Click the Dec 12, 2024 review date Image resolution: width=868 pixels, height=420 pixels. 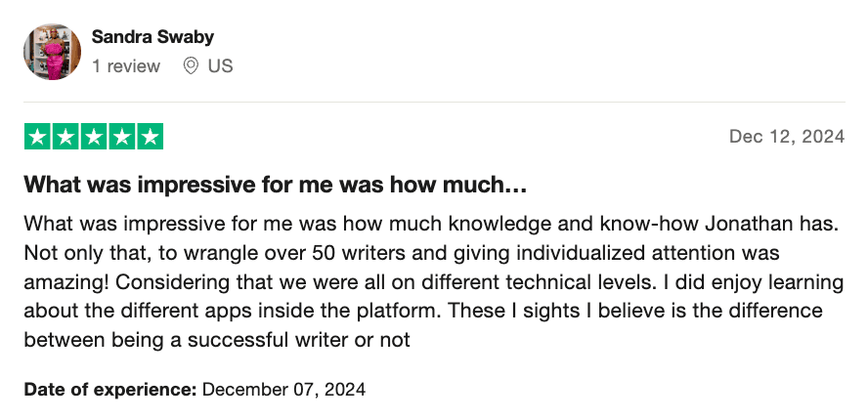click(x=786, y=137)
